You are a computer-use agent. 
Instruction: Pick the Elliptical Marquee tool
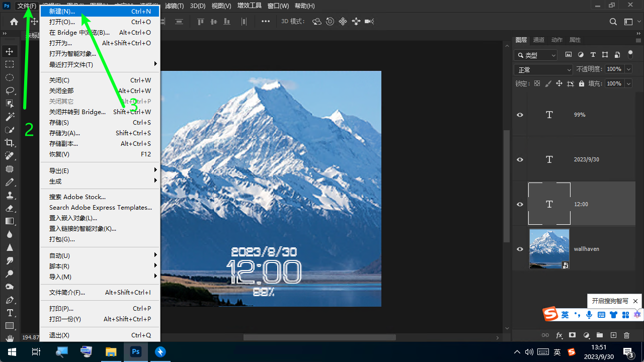(x=10, y=77)
